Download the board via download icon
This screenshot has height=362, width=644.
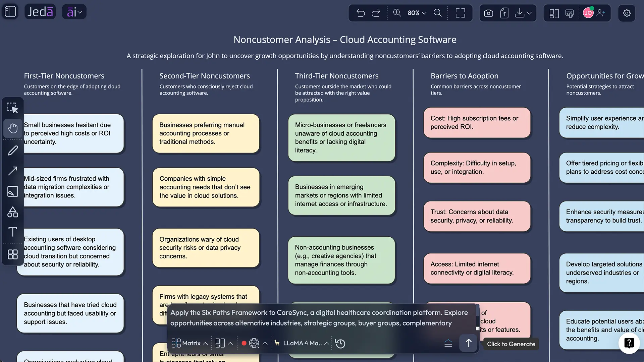(x=520, y=13)
